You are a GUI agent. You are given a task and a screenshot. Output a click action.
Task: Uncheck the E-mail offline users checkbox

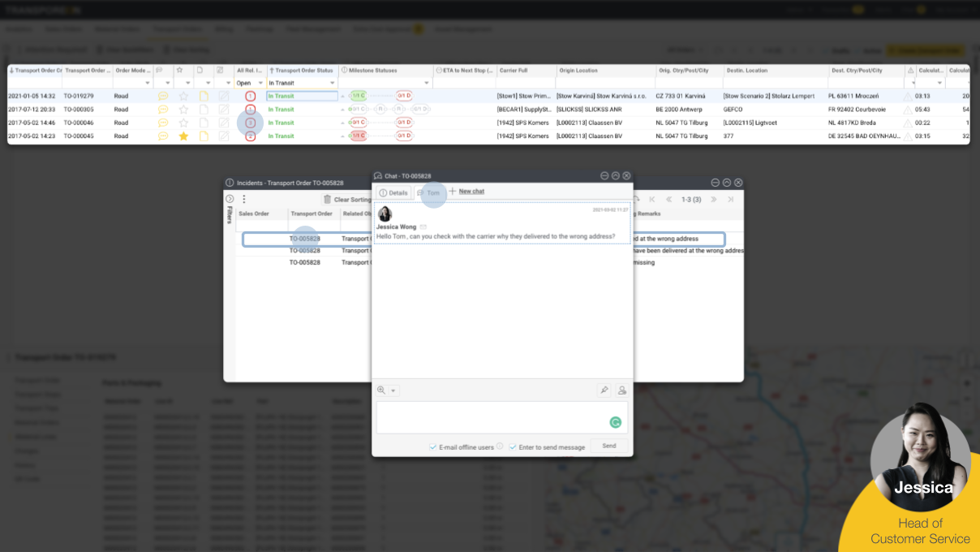433,447
